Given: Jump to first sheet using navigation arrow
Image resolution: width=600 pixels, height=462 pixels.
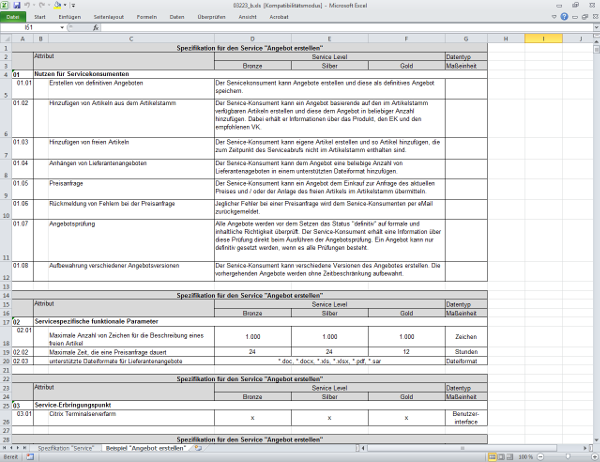Looking at the screenshot, I should coord(5,447).
